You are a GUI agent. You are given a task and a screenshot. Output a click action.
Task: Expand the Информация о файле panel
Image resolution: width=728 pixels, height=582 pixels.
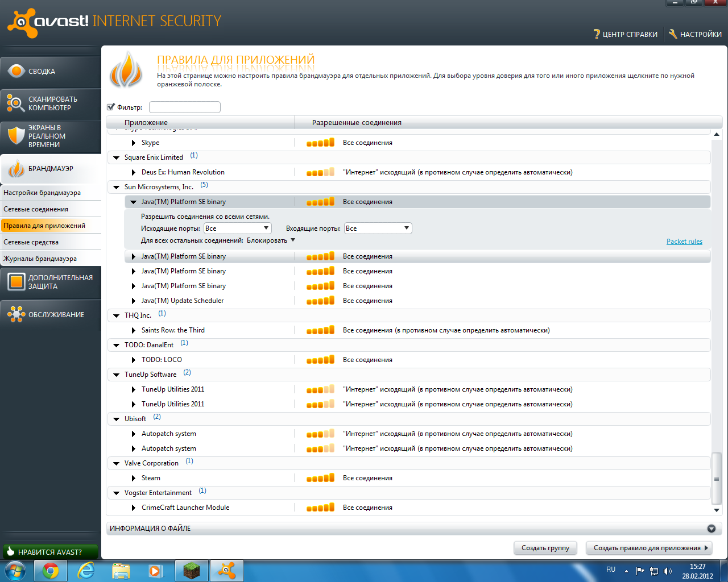[711, 529]
